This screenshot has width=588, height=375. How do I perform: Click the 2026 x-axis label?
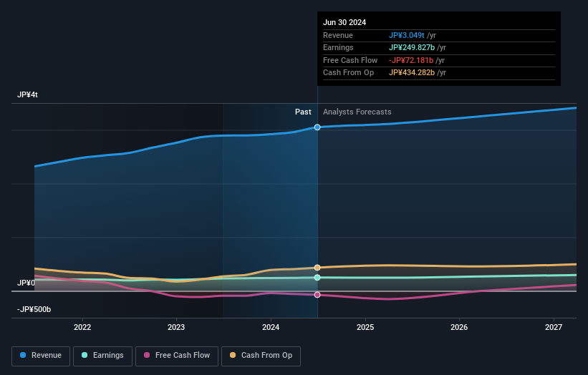point(459,328)
